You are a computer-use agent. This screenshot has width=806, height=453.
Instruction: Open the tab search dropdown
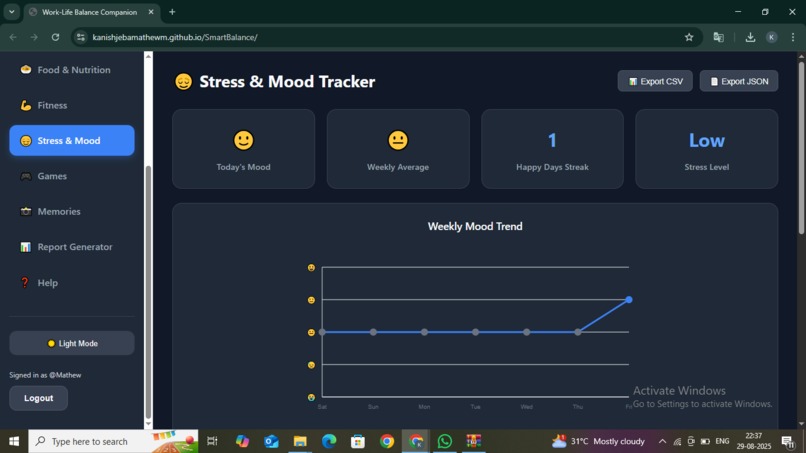(x=11, y=12)
